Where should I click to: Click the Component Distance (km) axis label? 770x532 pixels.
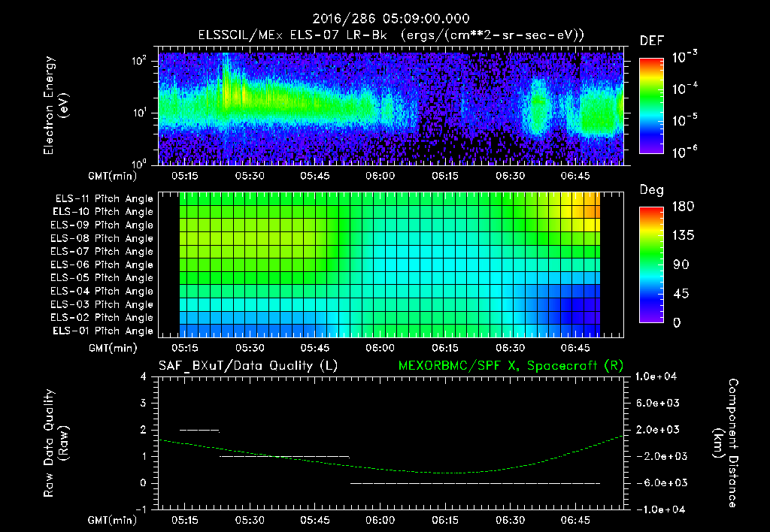[726, 443]
